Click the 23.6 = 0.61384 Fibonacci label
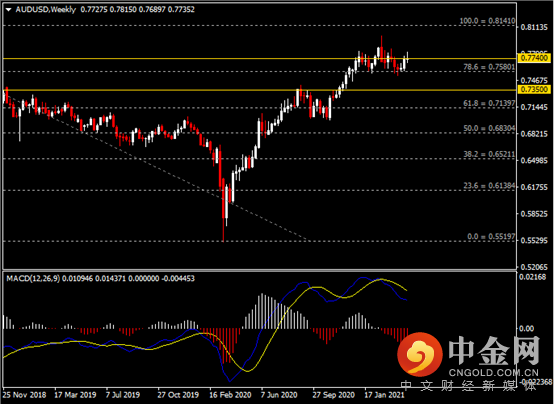This screenshot has width=554, height=404. (x=489, y=186)
